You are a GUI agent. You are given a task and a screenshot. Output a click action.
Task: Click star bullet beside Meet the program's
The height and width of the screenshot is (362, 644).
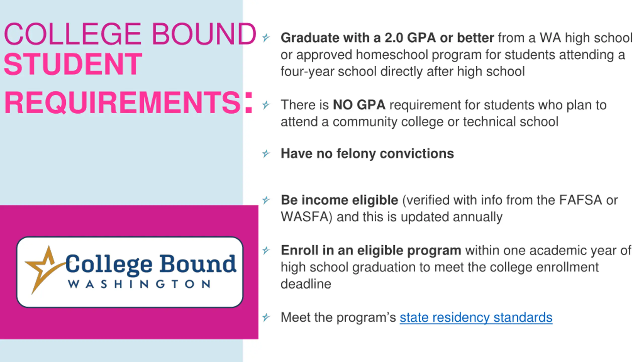(266, 318)
